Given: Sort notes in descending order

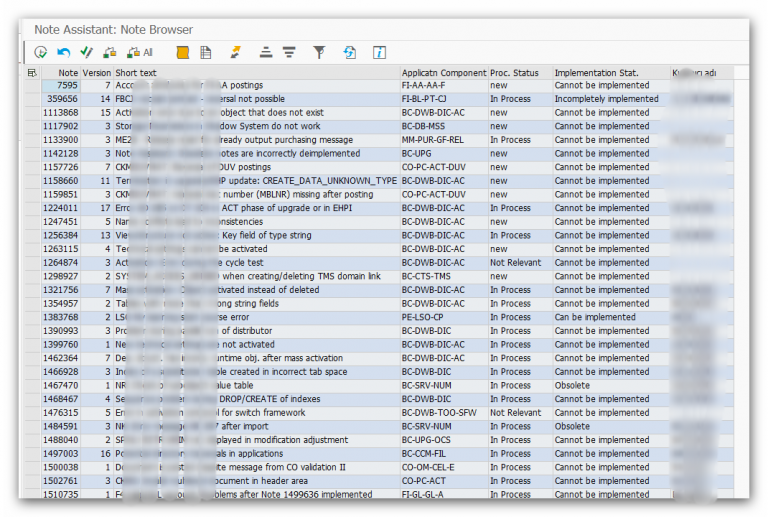Looking at the screenshot, I should (x=289, y=52).
